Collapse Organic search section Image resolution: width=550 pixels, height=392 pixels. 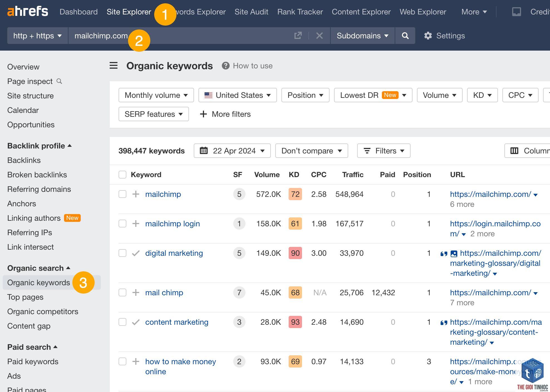click(x=39, y=268)
